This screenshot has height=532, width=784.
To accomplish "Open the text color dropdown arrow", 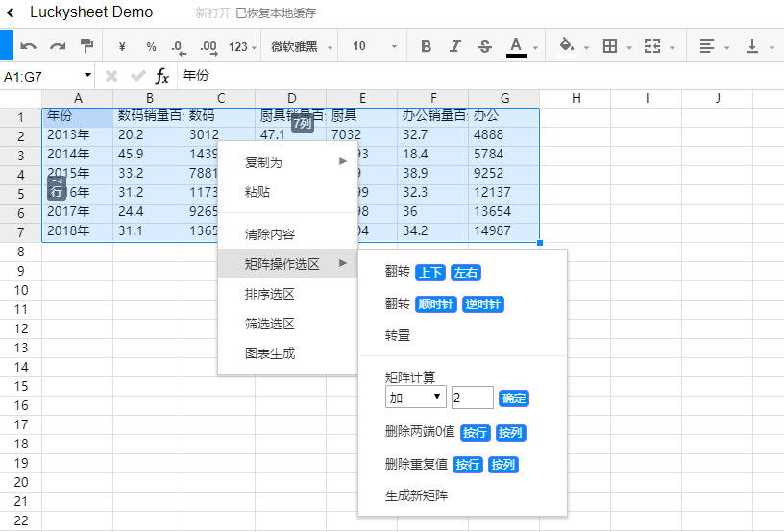I will [x=535, y=47].
